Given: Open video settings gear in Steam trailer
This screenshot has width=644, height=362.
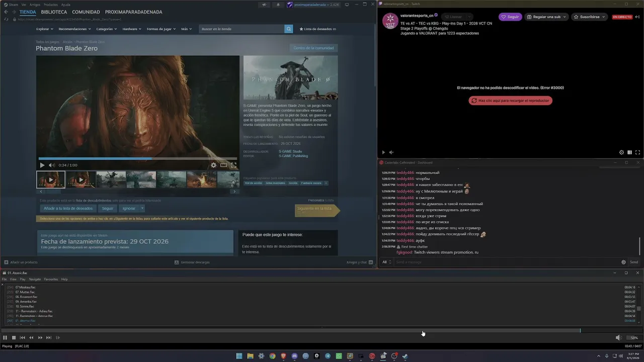Looking at the screenshot, I should [213, 165].
